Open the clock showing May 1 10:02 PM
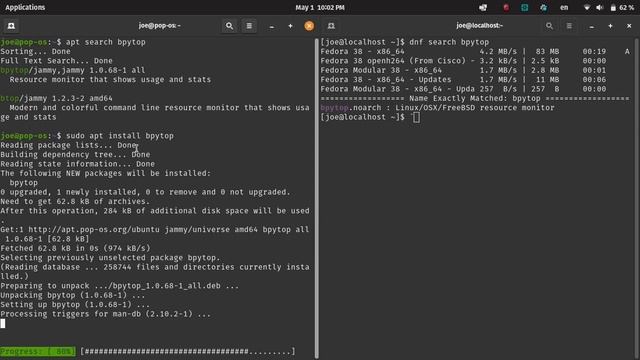This screenshot has height=360, width=640. tap(320, 7)
